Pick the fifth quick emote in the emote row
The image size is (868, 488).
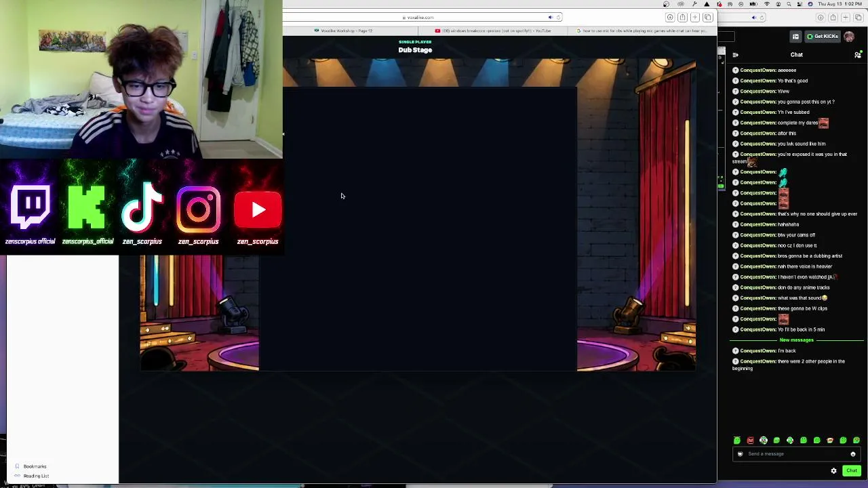(790, 441)
